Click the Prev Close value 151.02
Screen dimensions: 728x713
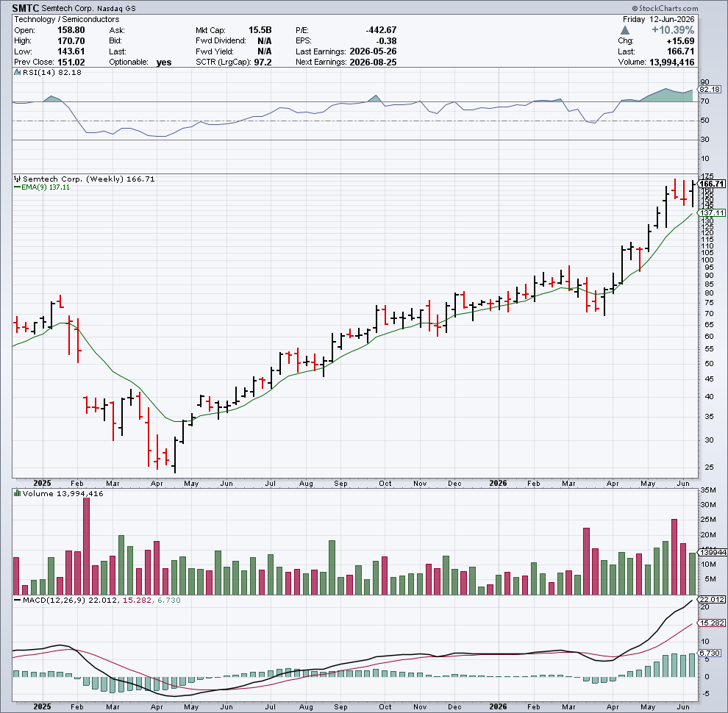pos(71,62)
